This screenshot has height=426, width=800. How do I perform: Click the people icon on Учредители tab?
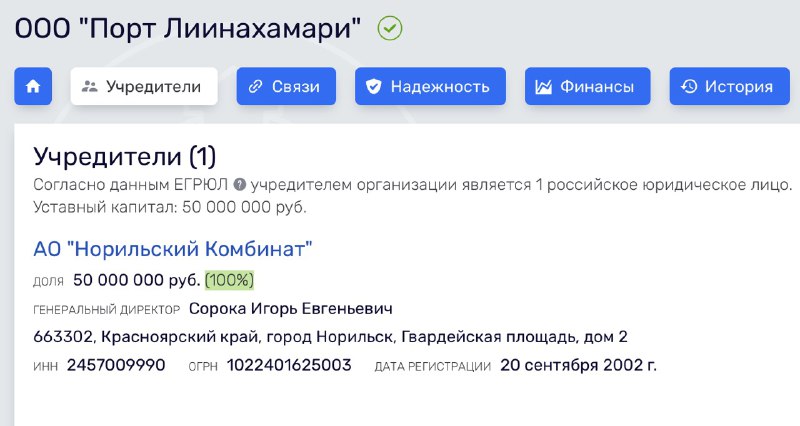click(90, 86)
